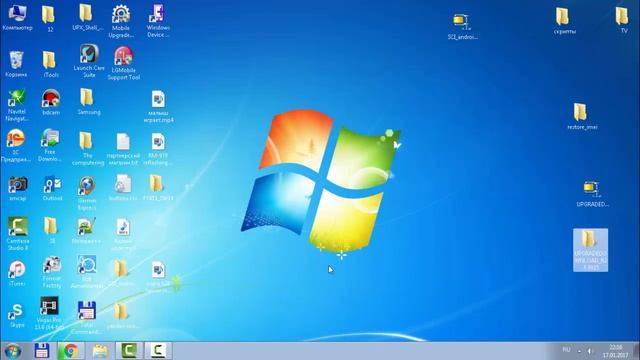Switch to the green Camtasia taskbar button
The width and height of the screenshot is (640, 360).
[129, 351]
